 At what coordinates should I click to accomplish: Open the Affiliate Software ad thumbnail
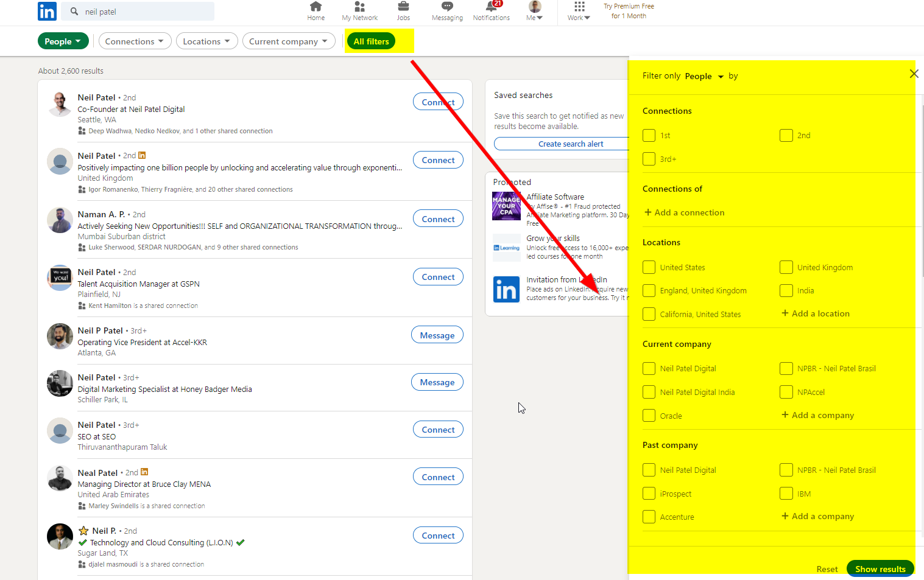(506, 206)
